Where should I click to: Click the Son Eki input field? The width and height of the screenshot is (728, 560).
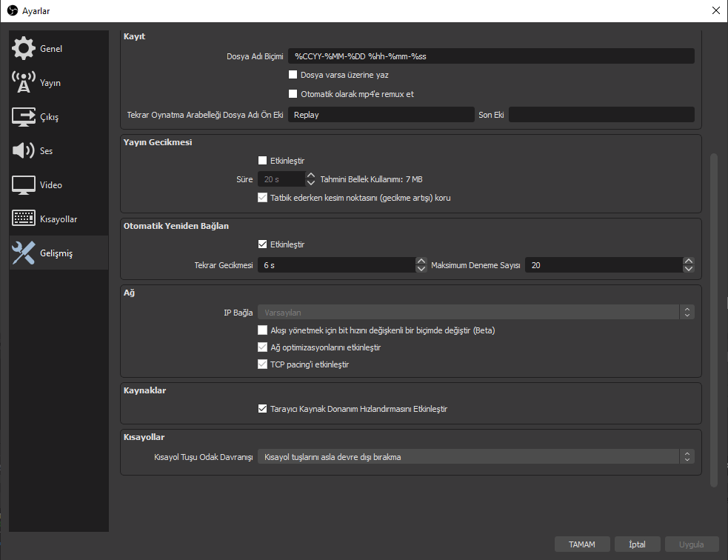click(x=601, y=115)
